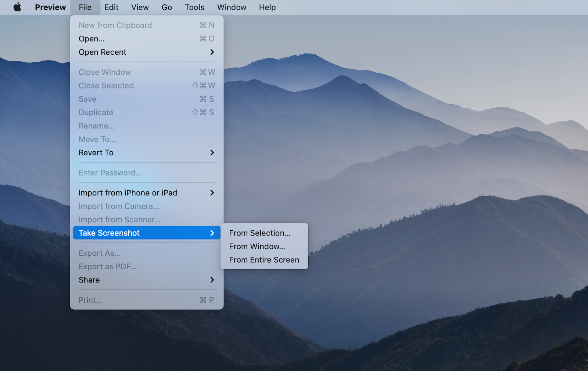Select Close Window menu entry
Viewport: 588px width, 371px height.
click(x=147, y=72)
